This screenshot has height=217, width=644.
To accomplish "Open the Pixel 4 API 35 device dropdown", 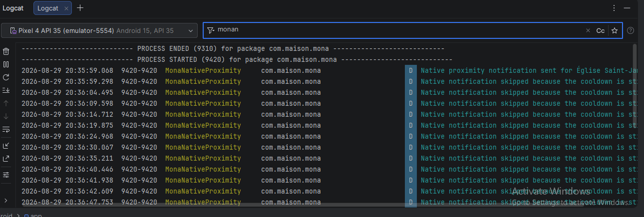I will 99,30.
